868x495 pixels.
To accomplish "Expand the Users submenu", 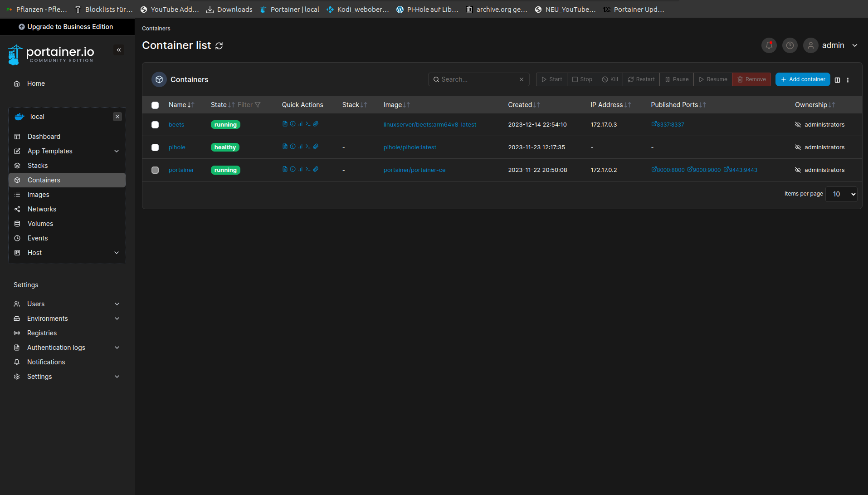I will (x=117, y=304).
